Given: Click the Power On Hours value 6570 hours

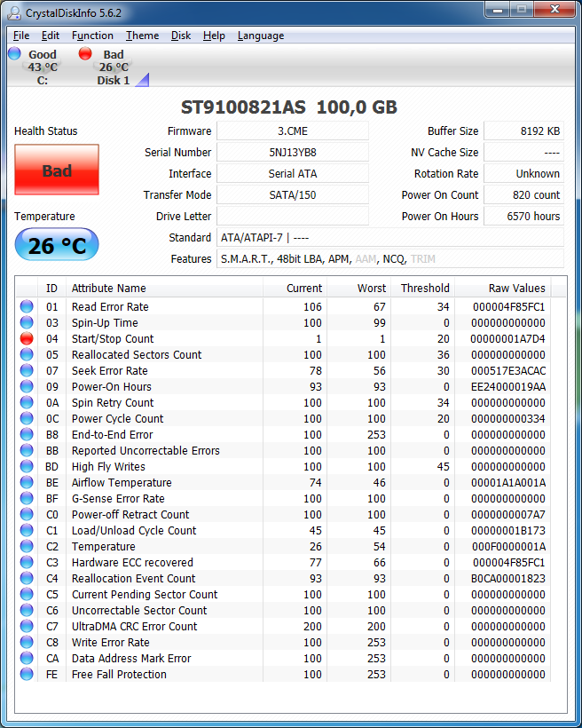Looking at the screenshot, I should click(x=524, y=217).
